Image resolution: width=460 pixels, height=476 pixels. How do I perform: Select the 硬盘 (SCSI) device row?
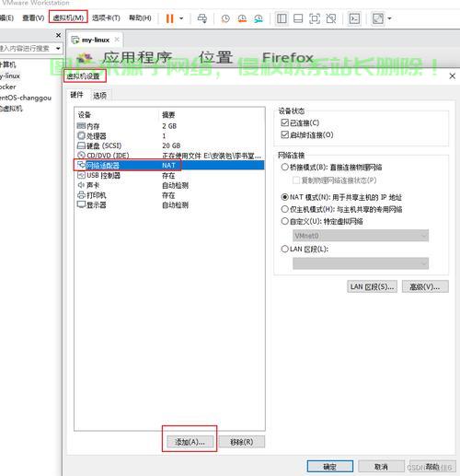tap(169, 145)
